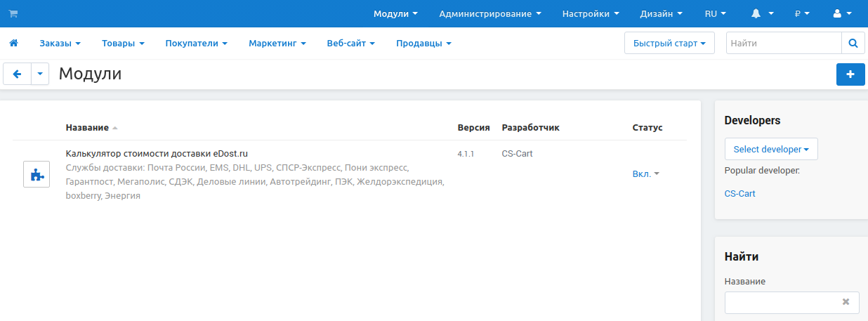Open the ruble currency selector
This screenshot has height=321, width=868.
coord(802,14)
